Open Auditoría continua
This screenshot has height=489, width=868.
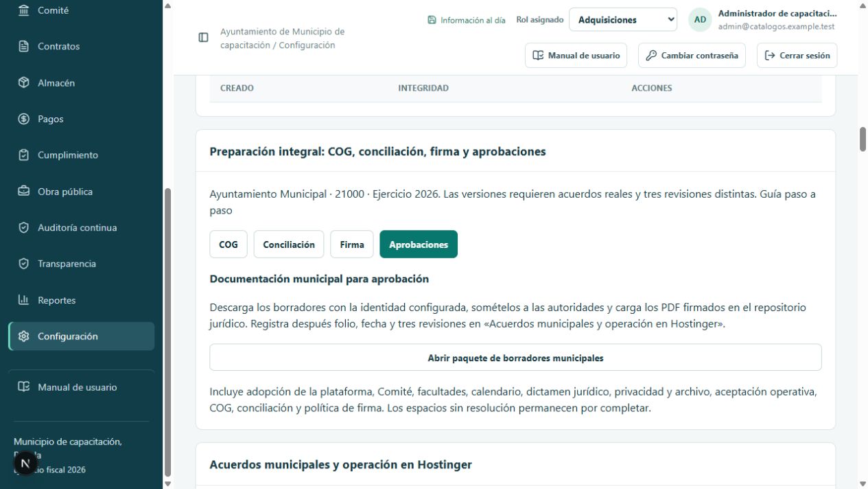81,227
